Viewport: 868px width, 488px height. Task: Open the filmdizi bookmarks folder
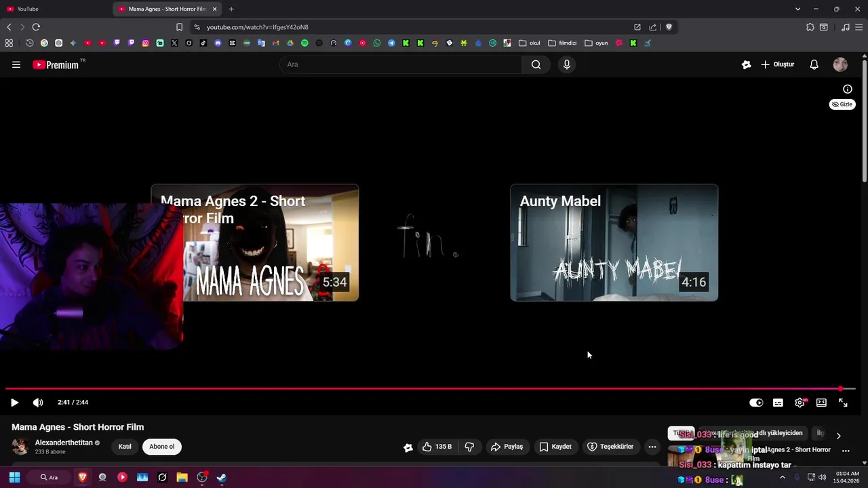tap(562, 43)
